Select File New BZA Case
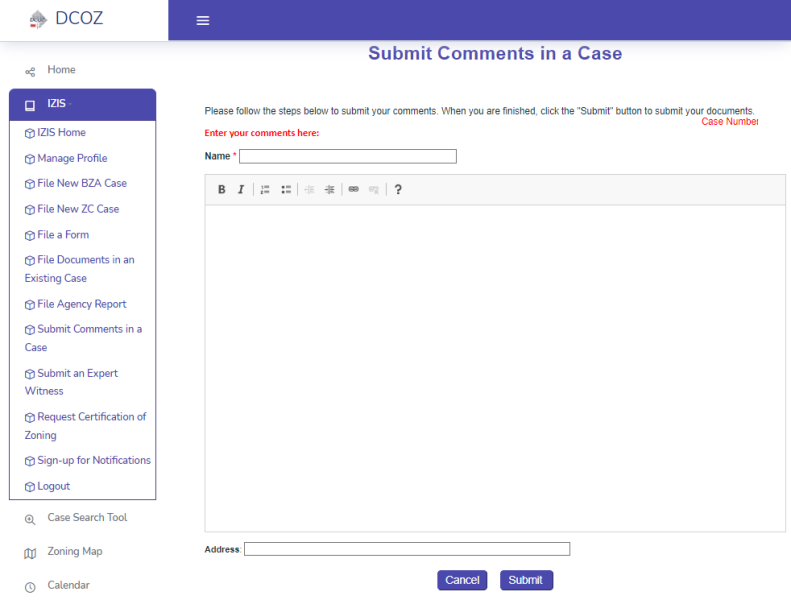The width and height of the screenshot is (791, 600). click(x=82, y=184)
